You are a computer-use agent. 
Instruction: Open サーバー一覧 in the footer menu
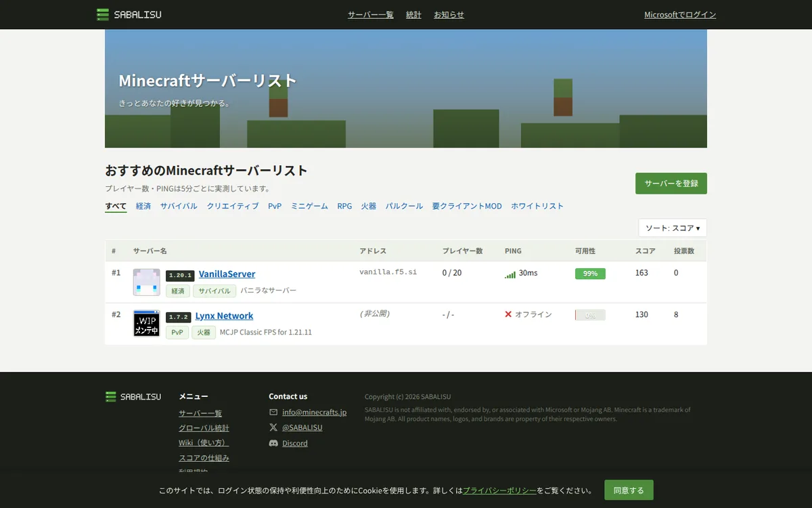(200, 413)
